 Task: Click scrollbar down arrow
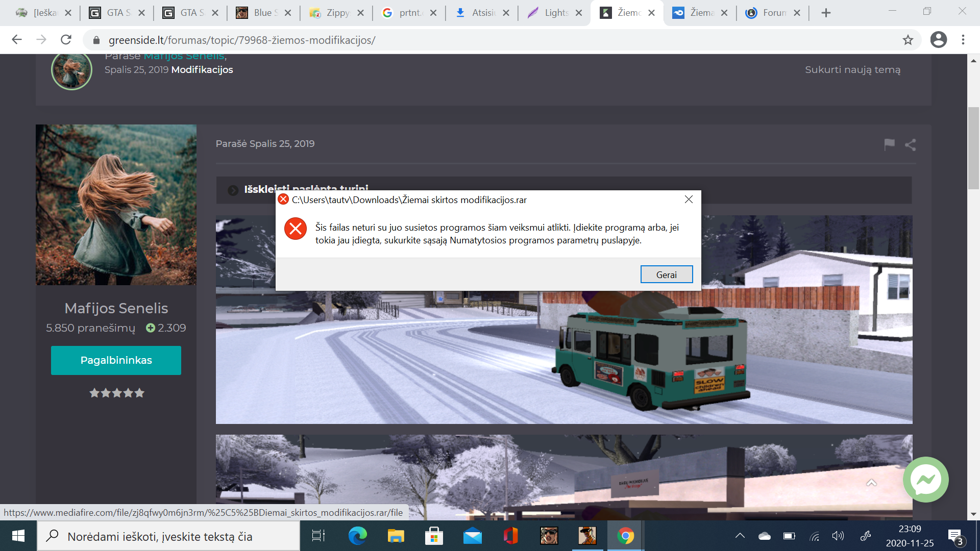click(x=973, y=514)
